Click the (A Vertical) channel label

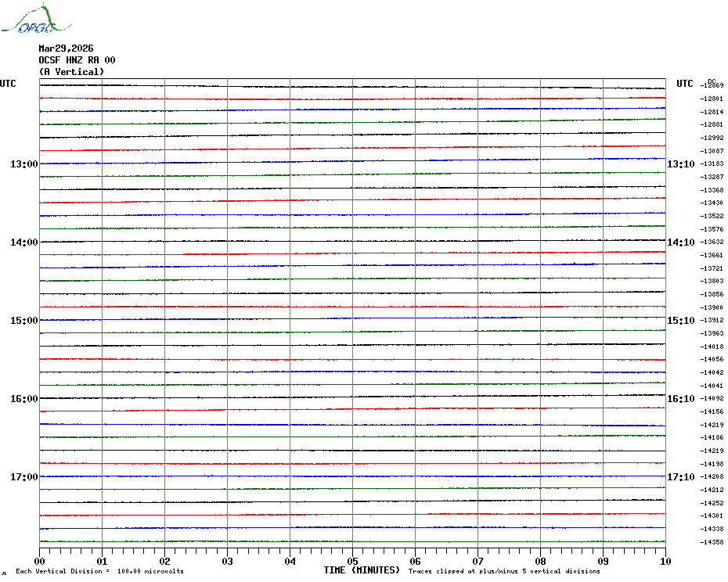pos(71,72)
